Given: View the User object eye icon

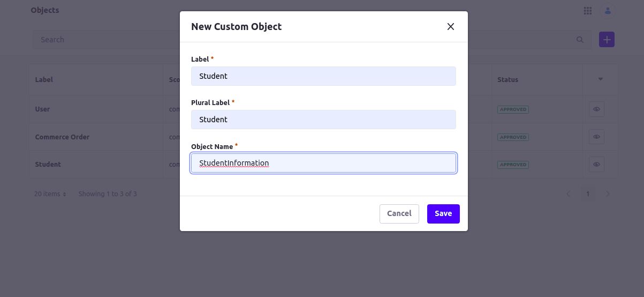Looking at the screenshot, I should [596, 109].
